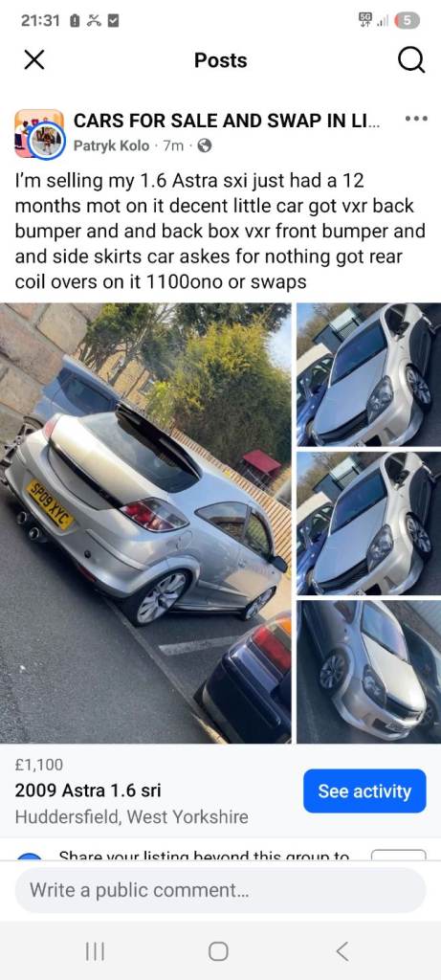View the large rear Astra photo
Image resolution: width=441 pixels, height=980 pixels.
(x=145, y=523)
